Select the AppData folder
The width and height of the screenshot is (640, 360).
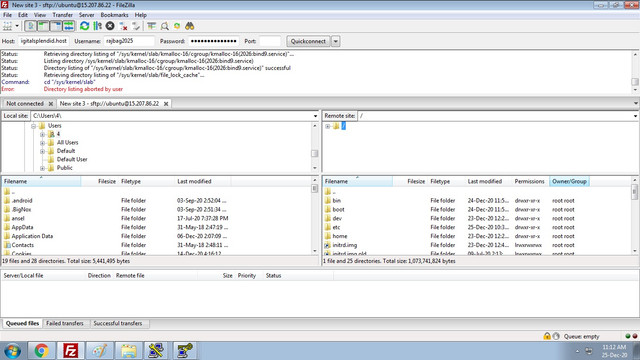pos(22,227)
